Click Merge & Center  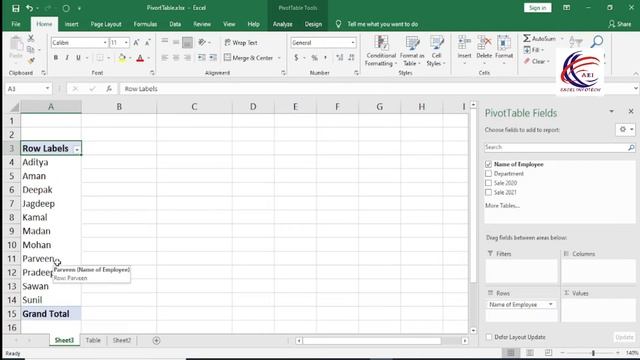(x=249, y=58)
